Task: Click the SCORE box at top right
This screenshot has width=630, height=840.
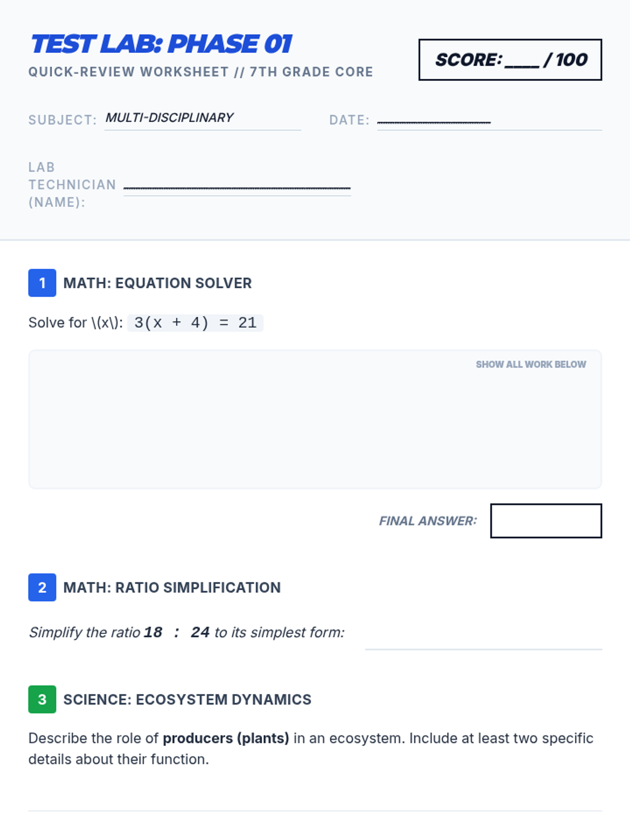Action: tap(510, 60)
